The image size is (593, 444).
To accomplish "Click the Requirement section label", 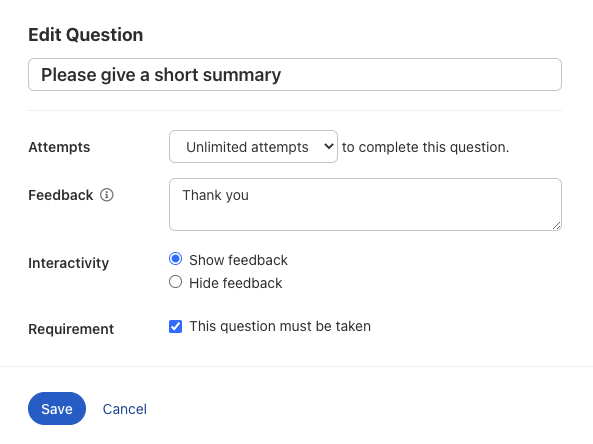I will [71, 329].
